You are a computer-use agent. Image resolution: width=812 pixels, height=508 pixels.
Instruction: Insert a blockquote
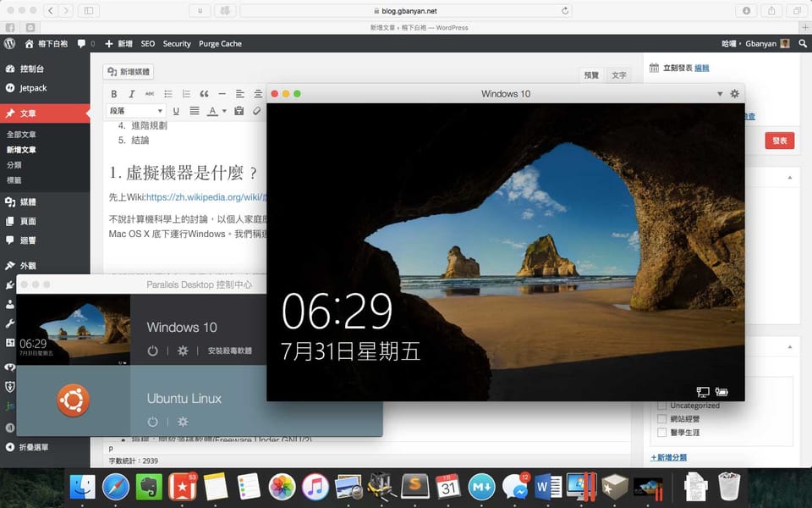coord(204,94)
